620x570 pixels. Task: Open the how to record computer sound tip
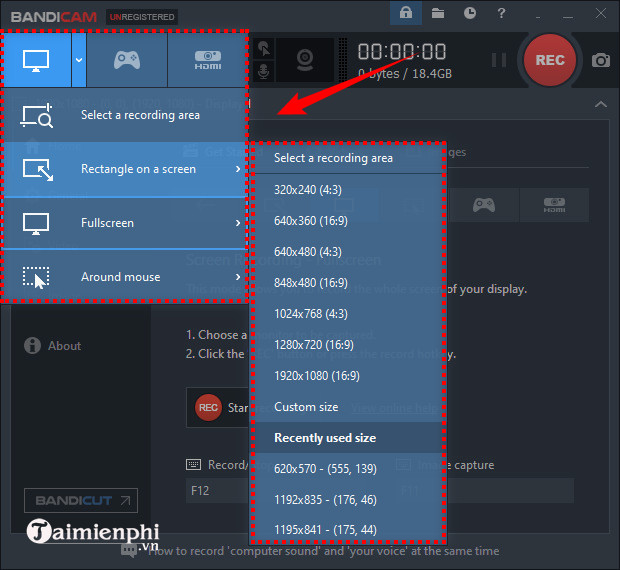point(323,551)
